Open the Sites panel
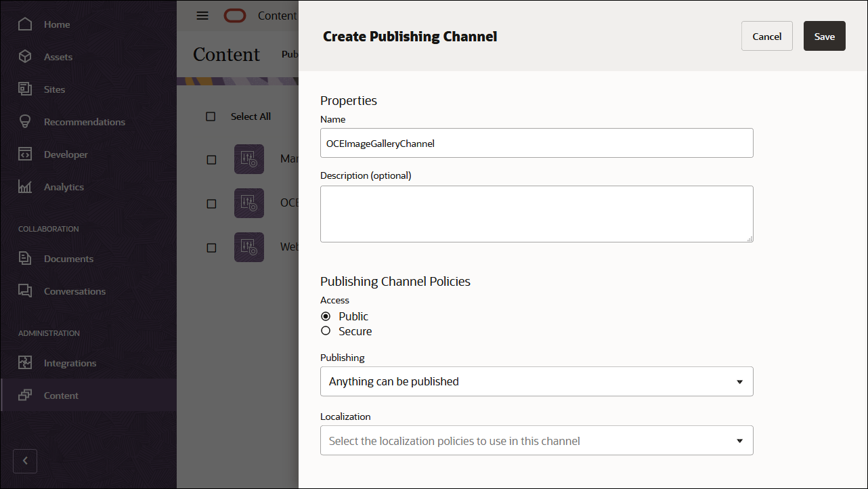The width and height of the screenshot is (868, 489). coord(54,89)
